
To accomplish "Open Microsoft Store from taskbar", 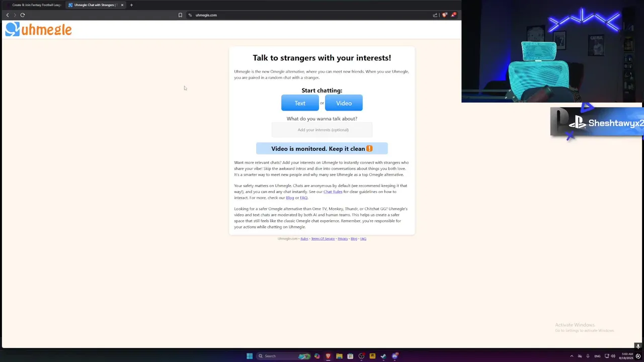I will click(350, 356).
